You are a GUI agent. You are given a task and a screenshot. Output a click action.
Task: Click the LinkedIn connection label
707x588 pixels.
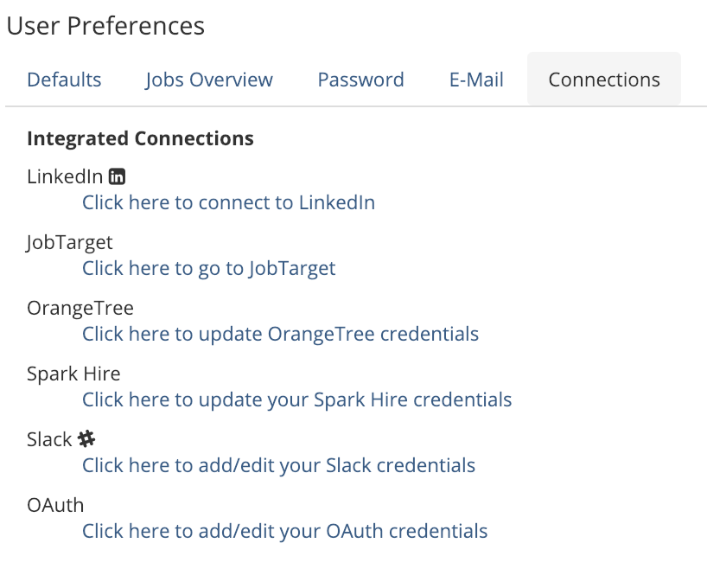tap(65, 177)
